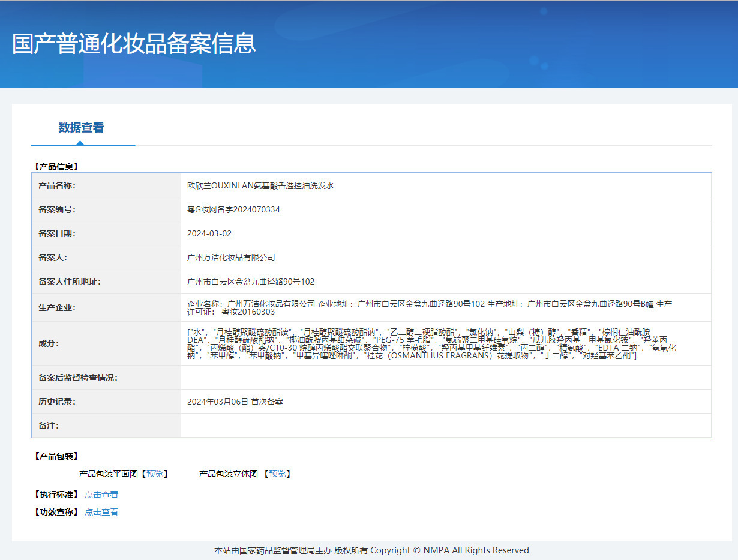Click the 历史记录 row label

coord(57,402)
